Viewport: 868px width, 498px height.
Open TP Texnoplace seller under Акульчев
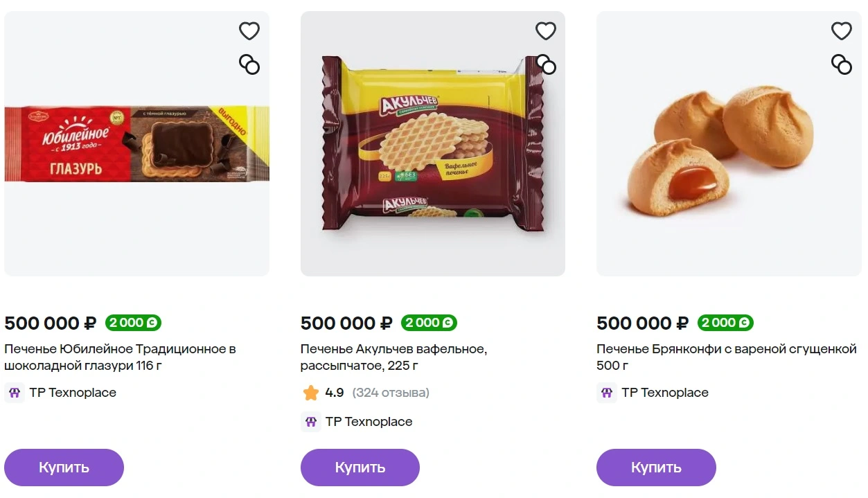point(369,422)
